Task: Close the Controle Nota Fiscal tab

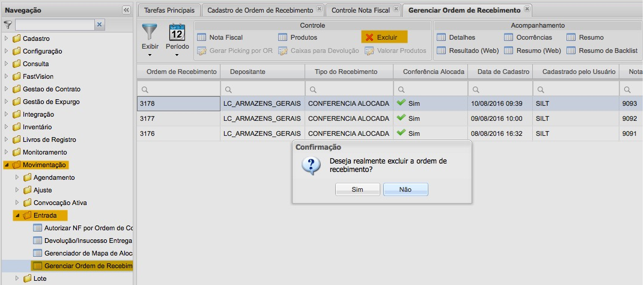Action: click(396, 10)
